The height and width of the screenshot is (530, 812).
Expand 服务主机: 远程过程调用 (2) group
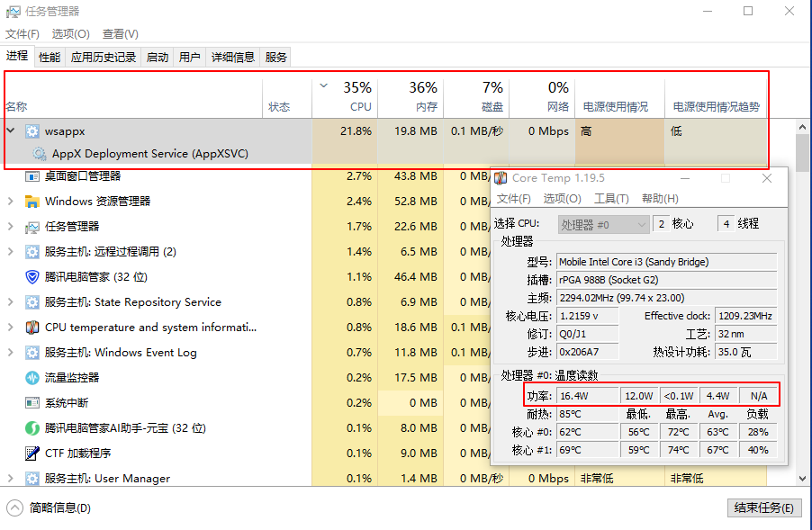11,252
